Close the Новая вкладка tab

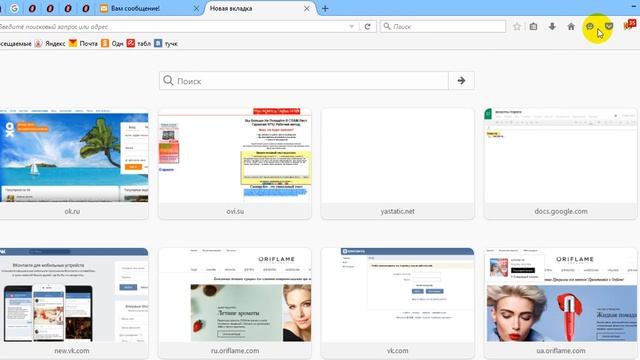pyautogui.click(x=307, y=8)
